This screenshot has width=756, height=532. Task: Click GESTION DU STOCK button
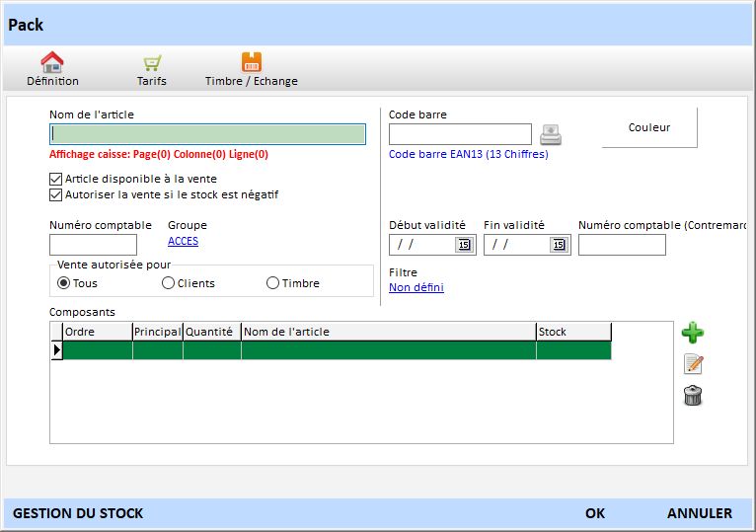pyautogui.click(x=78, y=513)
